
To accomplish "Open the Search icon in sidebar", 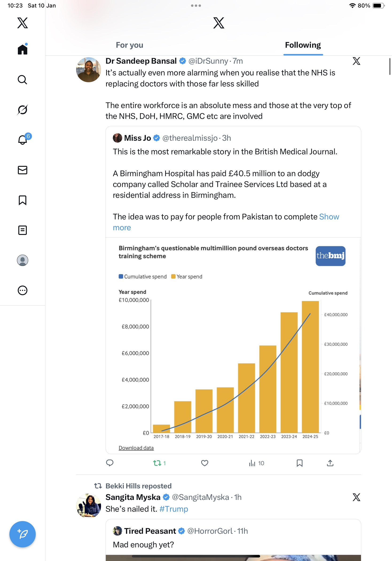I will pyautogui.click(x=23, y=80).
